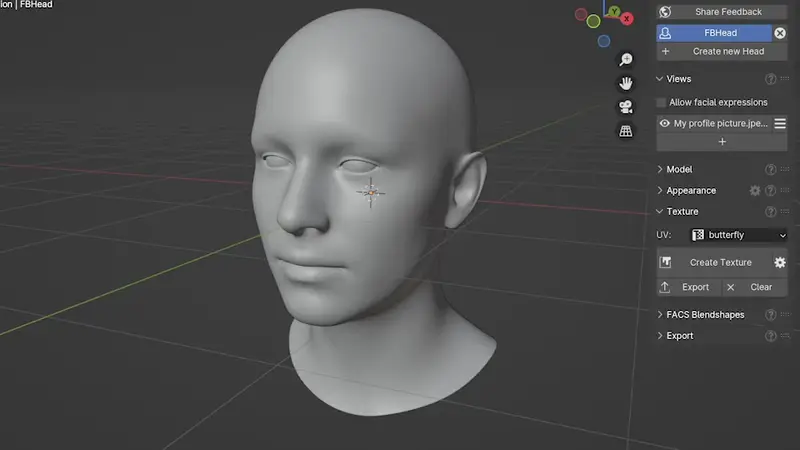Viewport: 800px width, 450px height.
Task: Click the Appearance panel gear icon
Action: coord(755,191)
